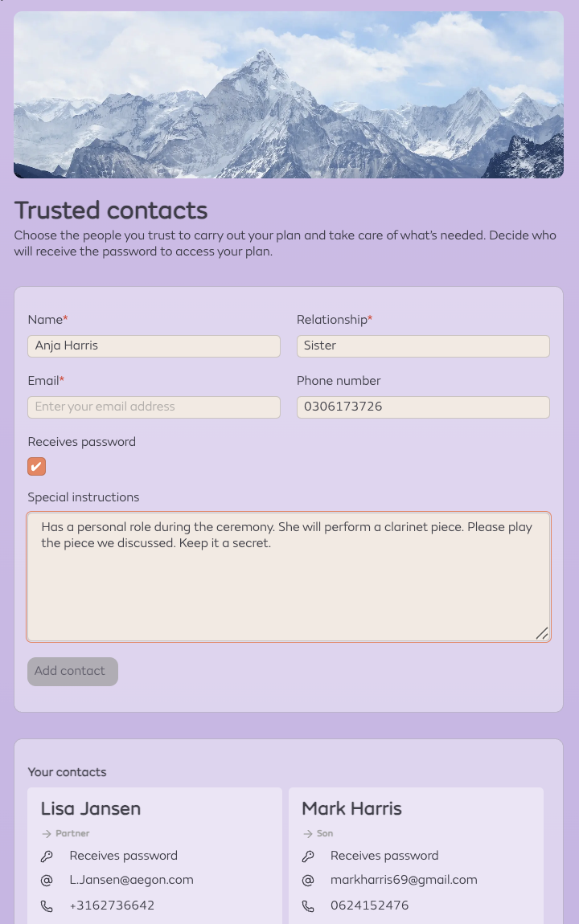The width and height of the screenshot is (579, 924).
Task: Click the at-sign icon beside markharris69@gmail.com
Action: click(x=308, y=881)
